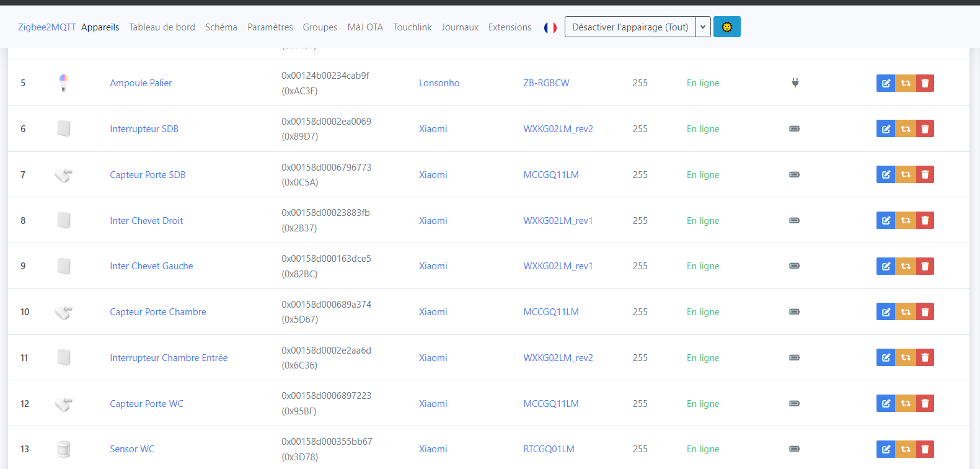
Task: Delete Capteur Porte SDB device
Action: pos(925,175)
